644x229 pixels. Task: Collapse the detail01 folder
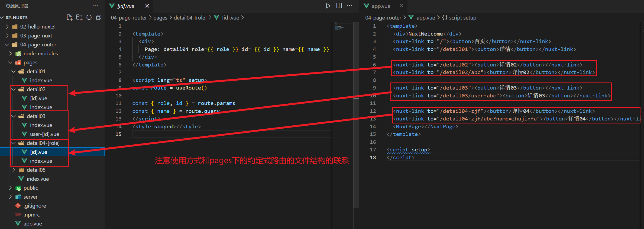14,71
